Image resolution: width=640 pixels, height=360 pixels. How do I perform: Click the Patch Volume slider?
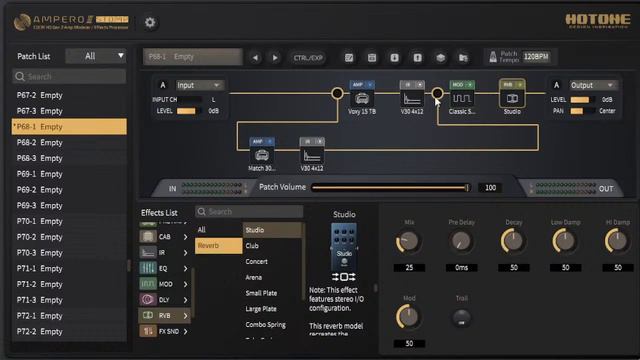click(391, 188)
